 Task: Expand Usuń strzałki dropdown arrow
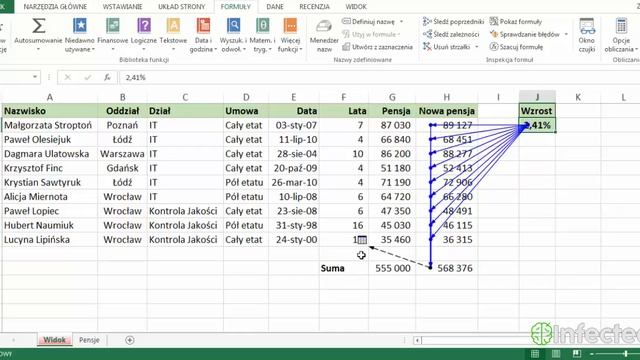477,47
